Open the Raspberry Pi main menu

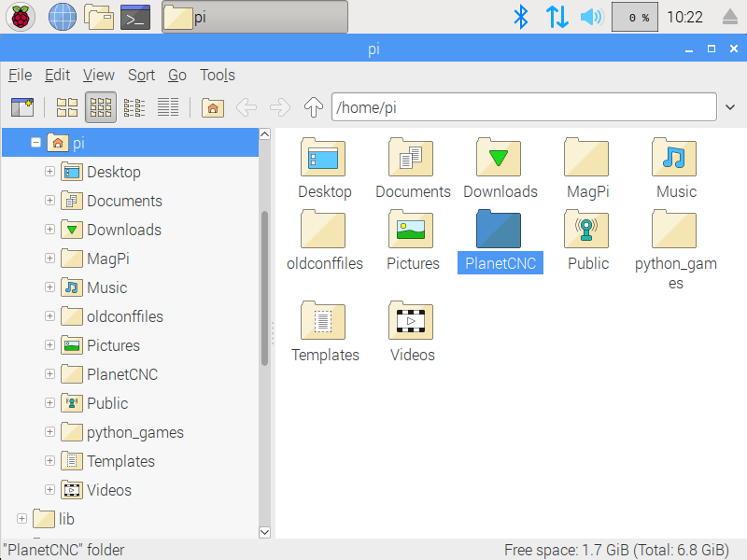click(x=21, y=17)
